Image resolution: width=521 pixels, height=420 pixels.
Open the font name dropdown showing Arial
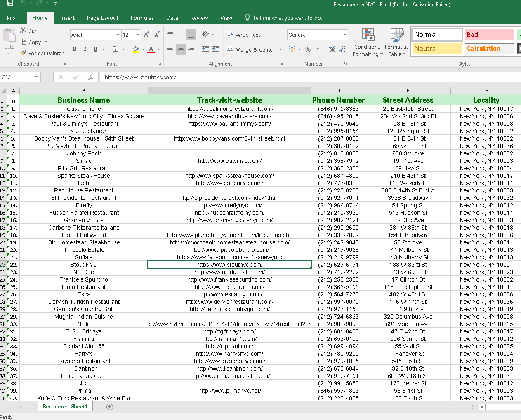click(118, 35)
